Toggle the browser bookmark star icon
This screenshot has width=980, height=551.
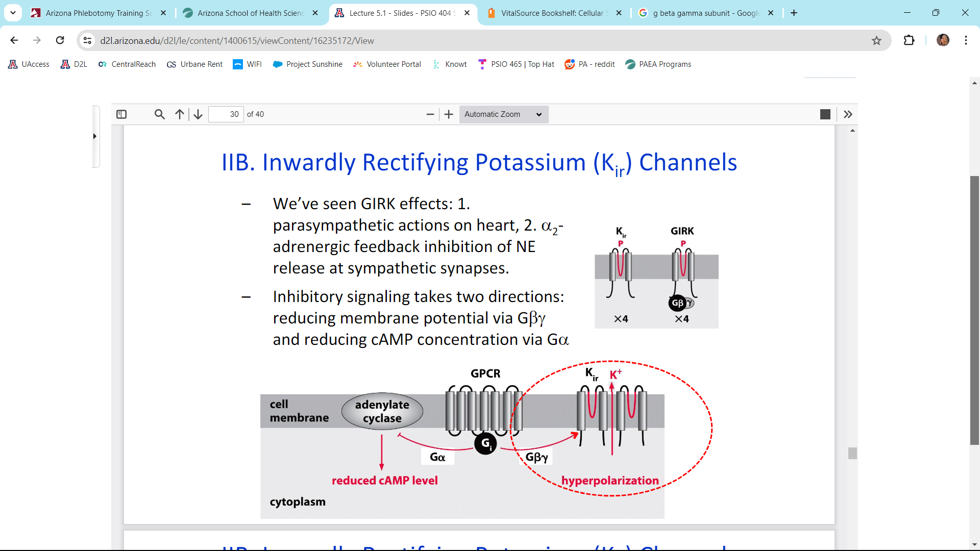pos(876,40)
